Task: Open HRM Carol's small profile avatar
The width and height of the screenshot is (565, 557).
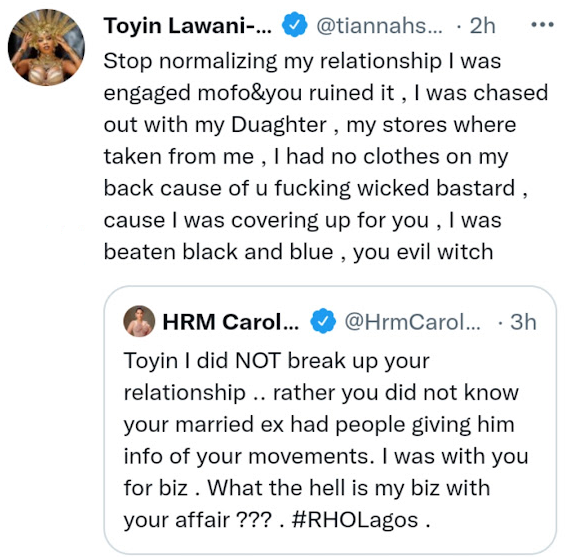Action: [139, 321]
